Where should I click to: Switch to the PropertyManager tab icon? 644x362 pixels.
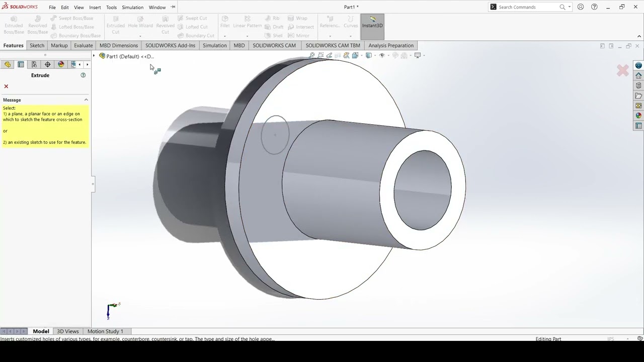[21, 64]
